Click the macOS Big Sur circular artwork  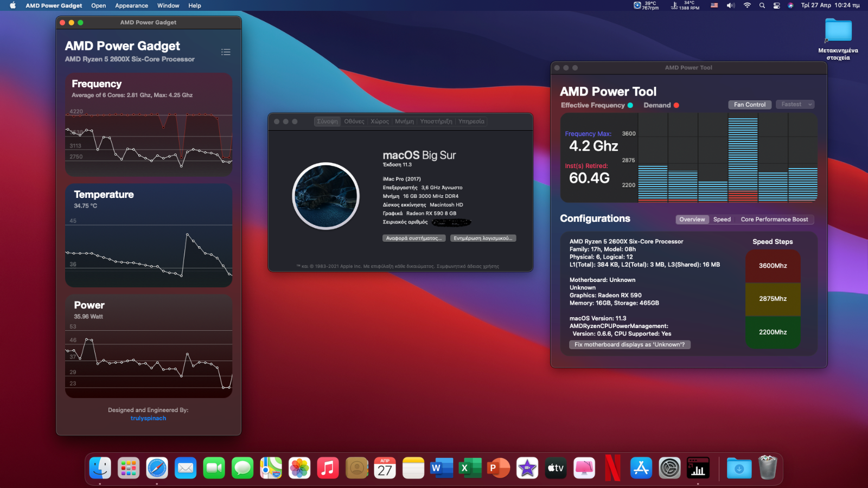tap(325, 196)
